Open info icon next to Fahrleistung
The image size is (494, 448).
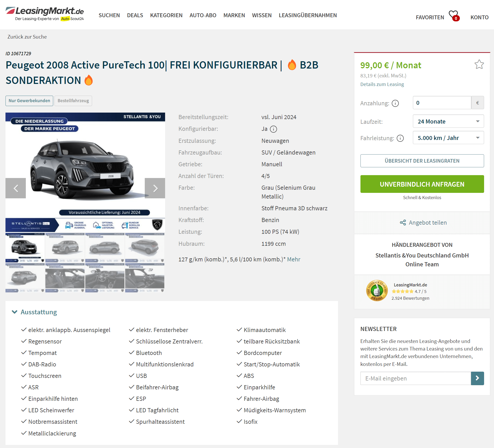coord(400,138)
